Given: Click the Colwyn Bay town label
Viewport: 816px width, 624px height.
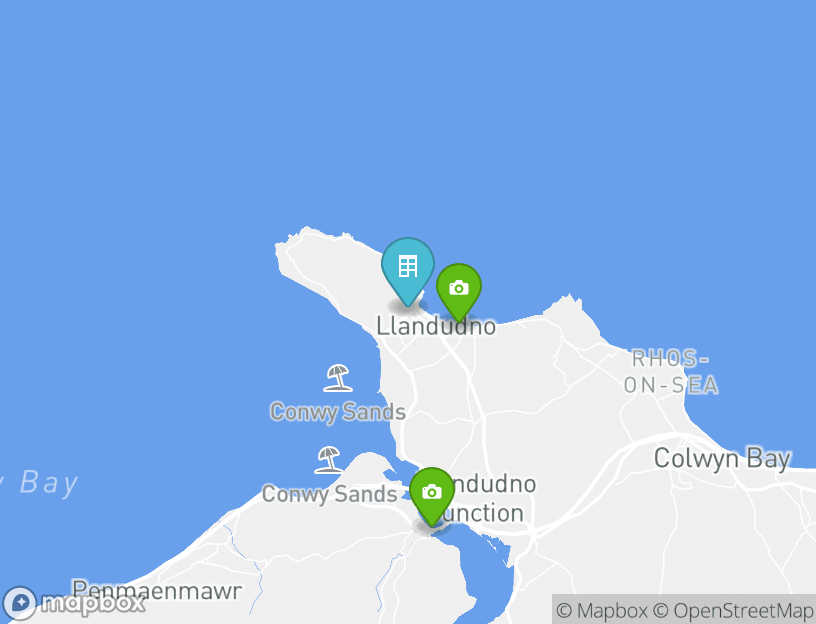Looking at the screenshot, I should (x=722, y=459).
